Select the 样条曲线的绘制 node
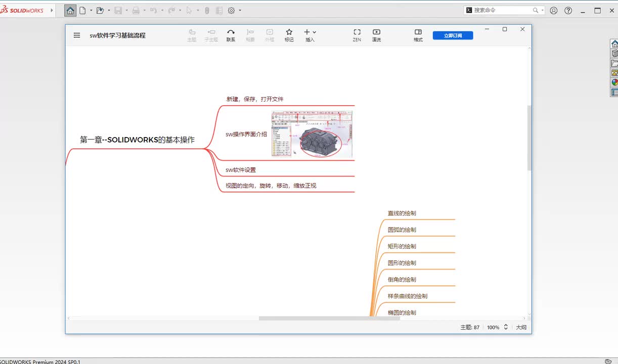 tap(408, 296)
